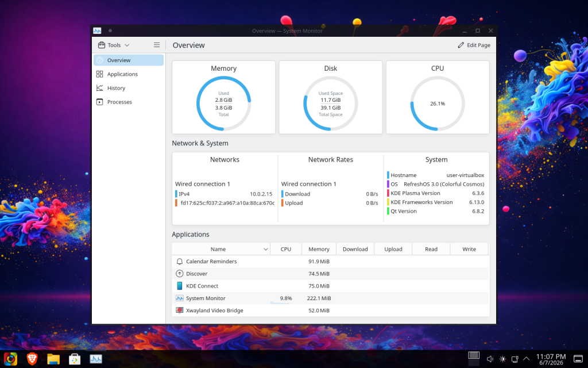
Task: Click System Monitor taskbar icon
Action: click(x=96, y=359)
